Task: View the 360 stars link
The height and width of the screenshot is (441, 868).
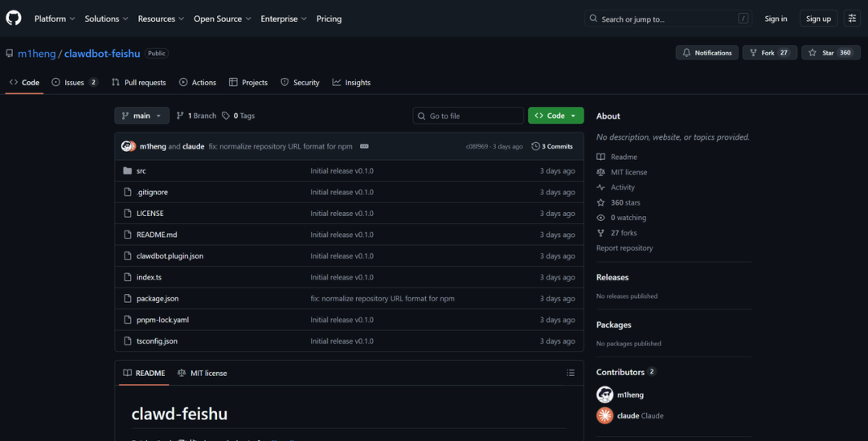Action: [618, 203]
